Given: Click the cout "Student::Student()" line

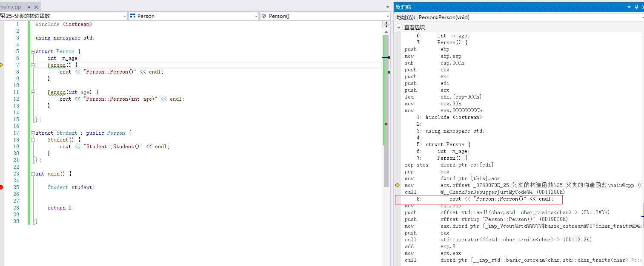Looking at the screenshot, I should click(x=114, y=147).
